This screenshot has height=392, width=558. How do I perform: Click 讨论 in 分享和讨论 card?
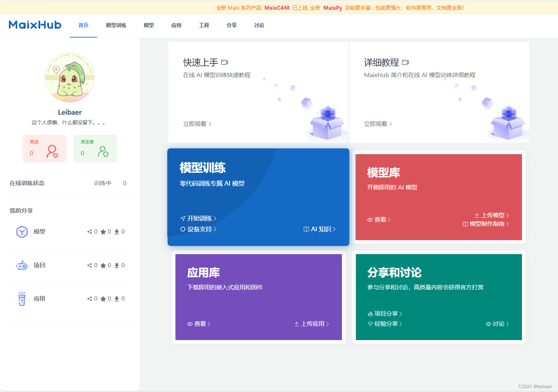[x=497, y=324]
